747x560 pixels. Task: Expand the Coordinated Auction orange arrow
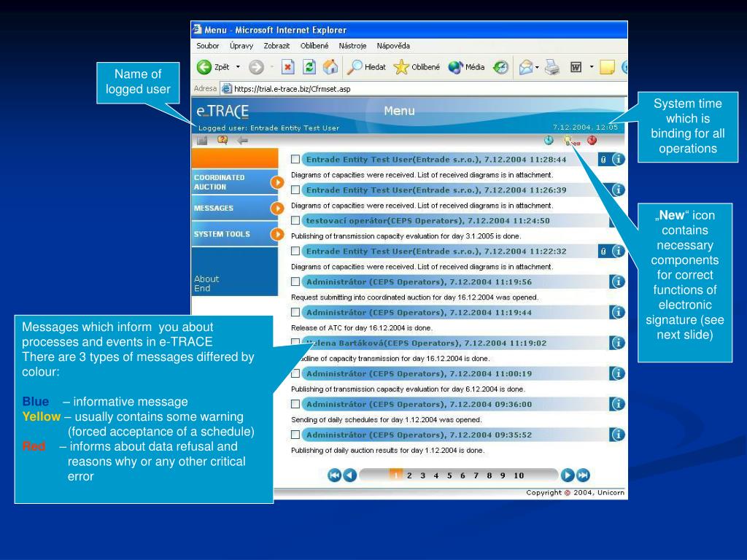[277, 182]
